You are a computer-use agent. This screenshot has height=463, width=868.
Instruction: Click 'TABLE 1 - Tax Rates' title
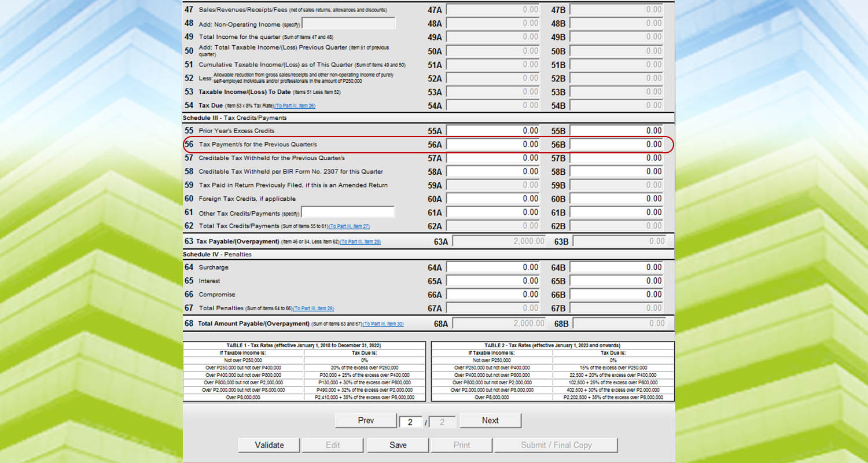[x=304, y=345]
